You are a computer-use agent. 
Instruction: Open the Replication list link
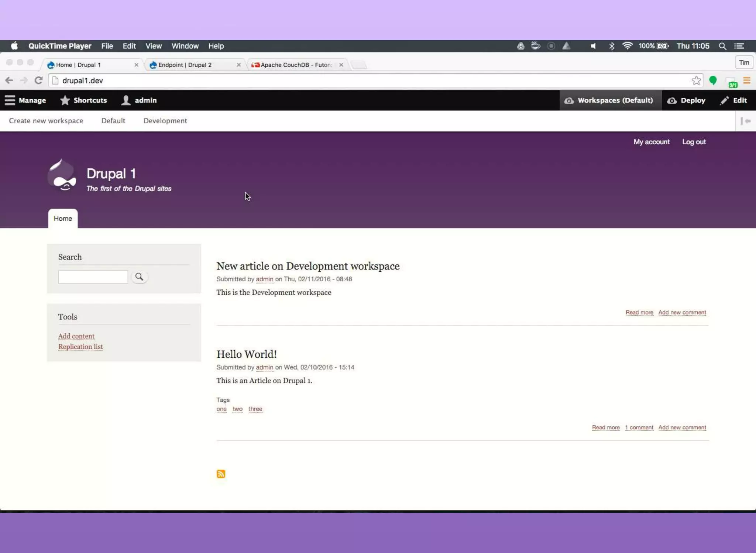tap(80, 347)
